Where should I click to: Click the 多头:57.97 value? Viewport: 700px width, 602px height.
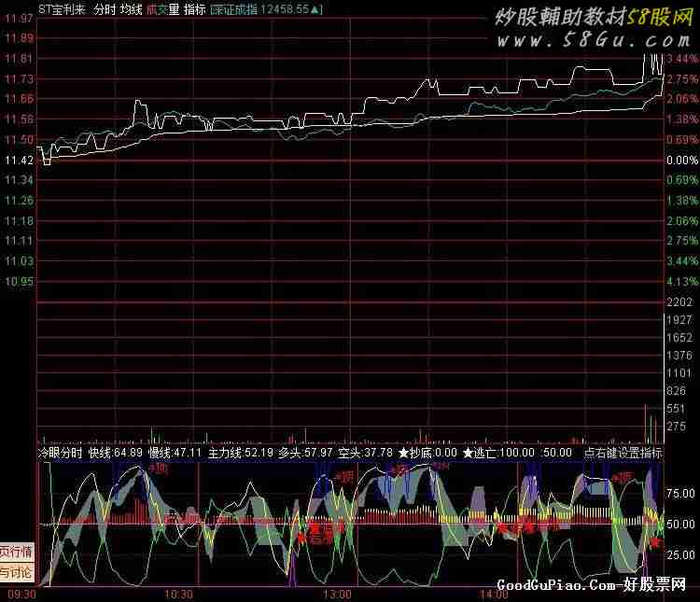click(306, 453)
